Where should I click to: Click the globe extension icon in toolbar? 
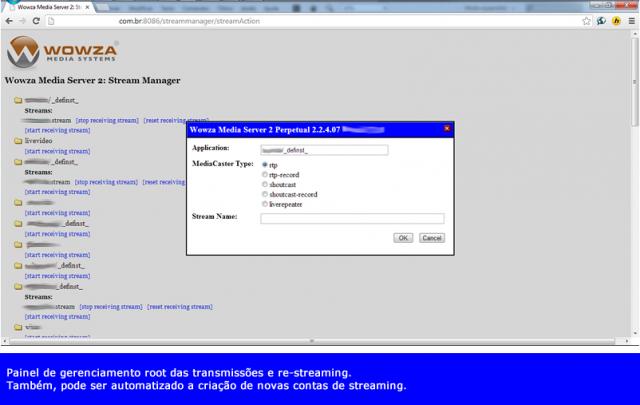[x=601, y=21]
